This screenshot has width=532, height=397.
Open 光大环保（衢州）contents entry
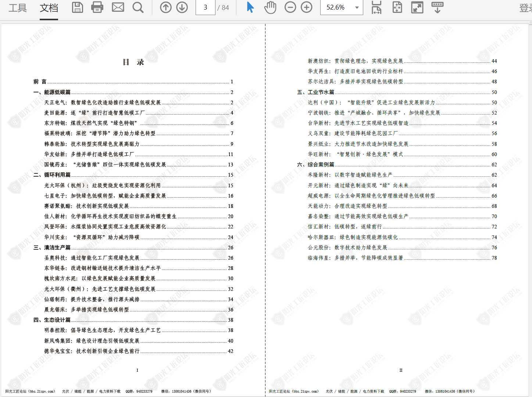[139, 289]
